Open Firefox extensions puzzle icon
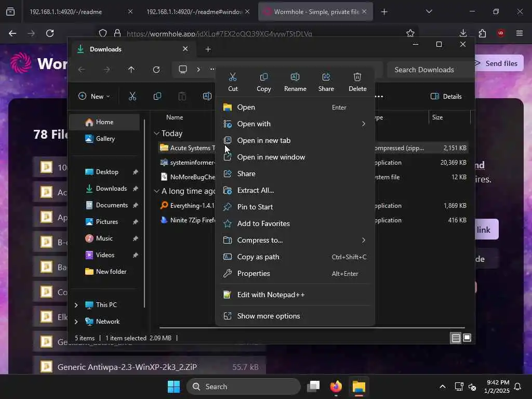Screen dimensions: 532x399 (x=482, y=33)
